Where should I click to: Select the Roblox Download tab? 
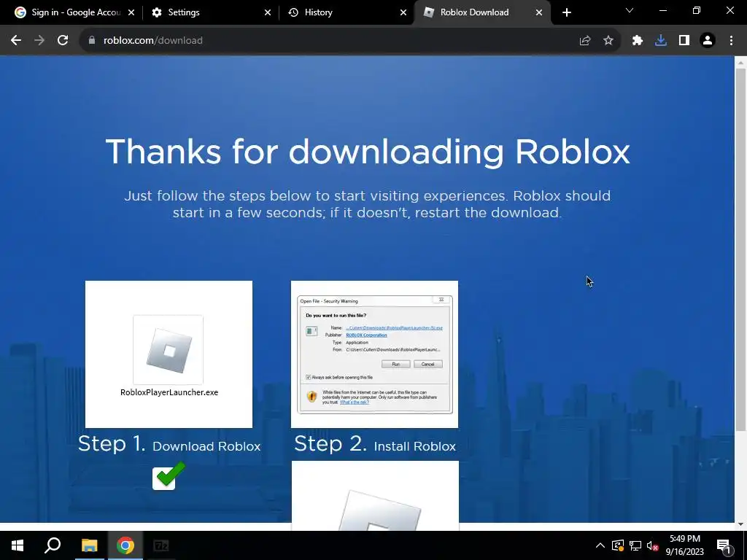coord(482,12)
